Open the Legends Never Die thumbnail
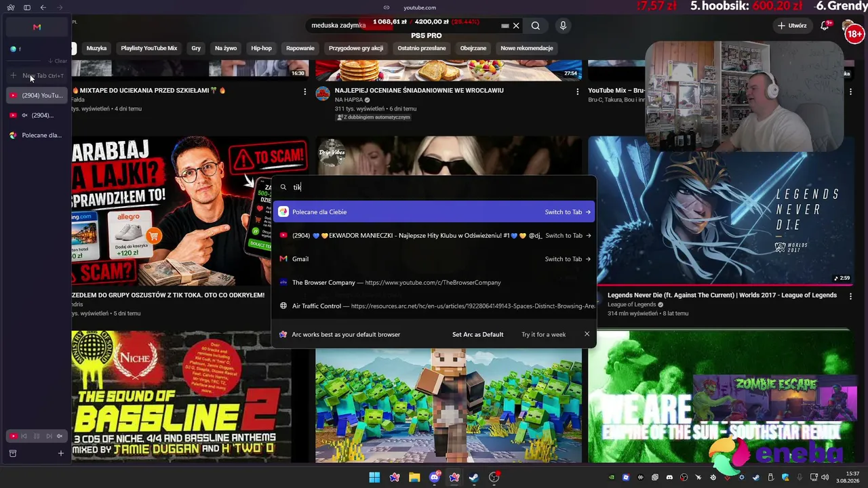 pyautogui.click(x=720, y=210)
